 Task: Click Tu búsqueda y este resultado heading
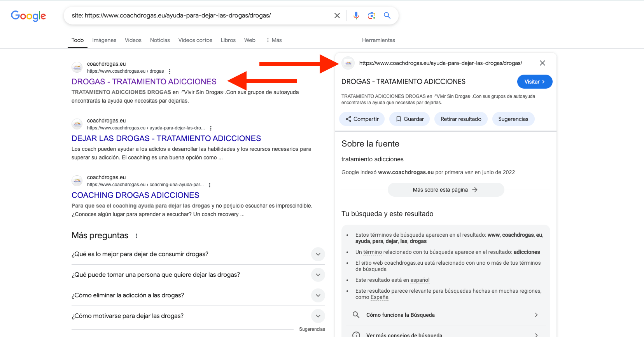[x=387, y=214]
